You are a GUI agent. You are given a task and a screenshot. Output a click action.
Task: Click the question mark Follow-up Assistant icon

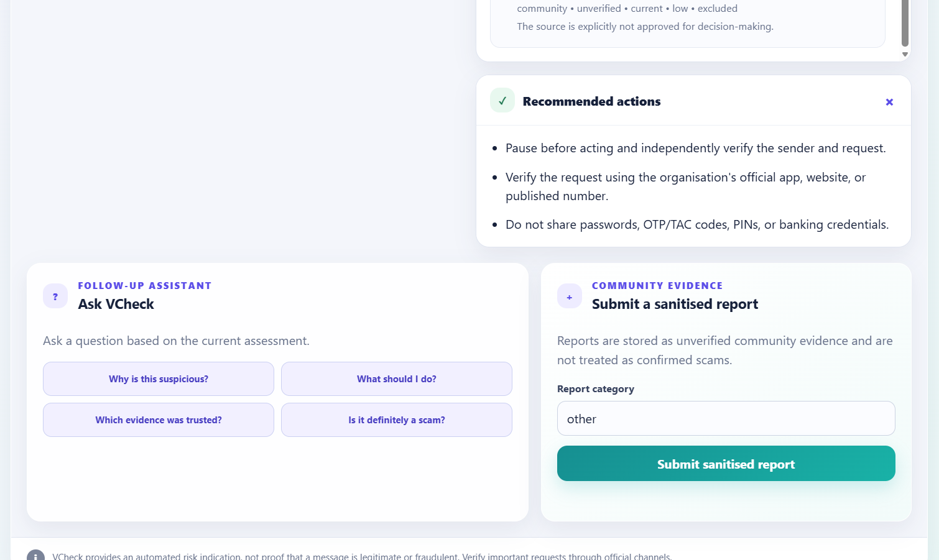[x=55, y=296]
